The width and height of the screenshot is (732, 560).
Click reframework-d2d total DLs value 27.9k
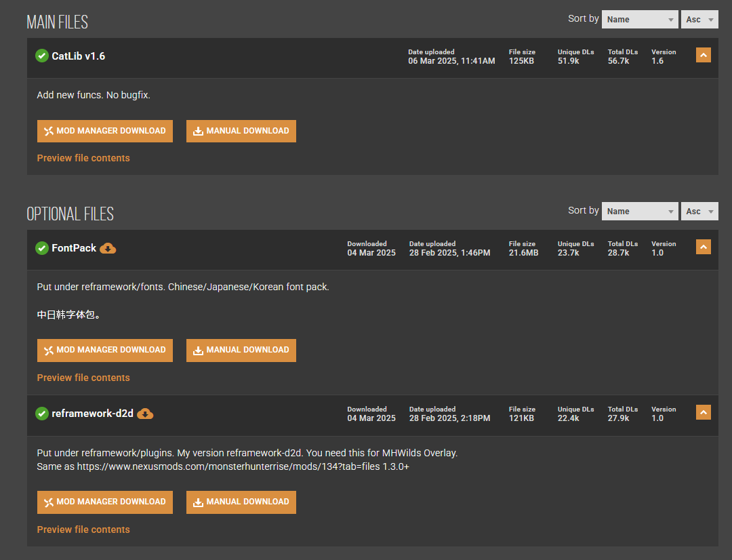click(x=618, y=418)
